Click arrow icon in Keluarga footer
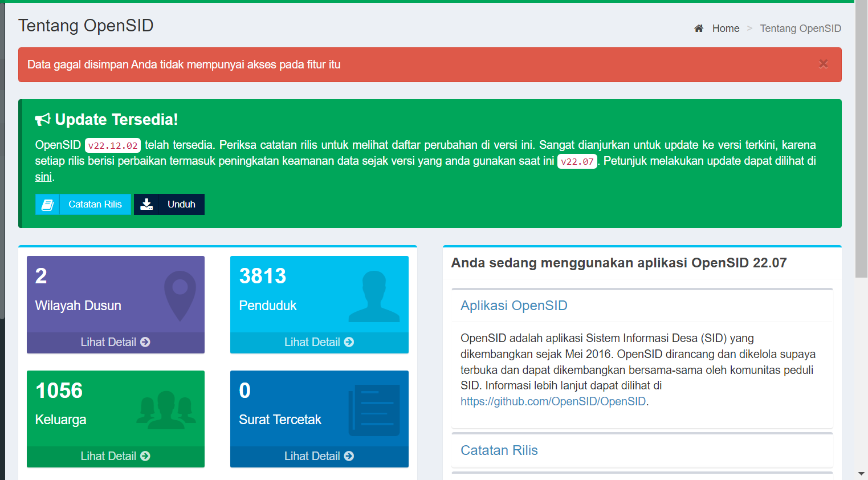868x480 pixels. tap(145, 456)
